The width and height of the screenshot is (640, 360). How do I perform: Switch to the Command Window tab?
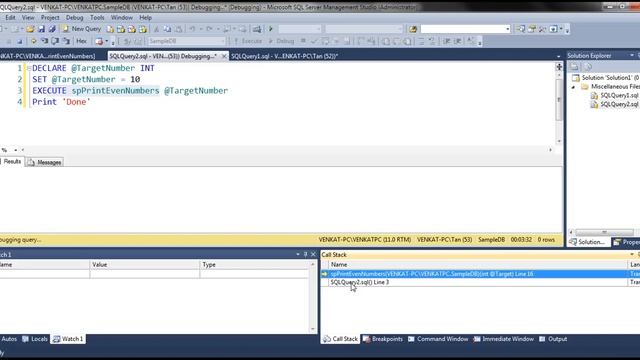coord(438,339)
